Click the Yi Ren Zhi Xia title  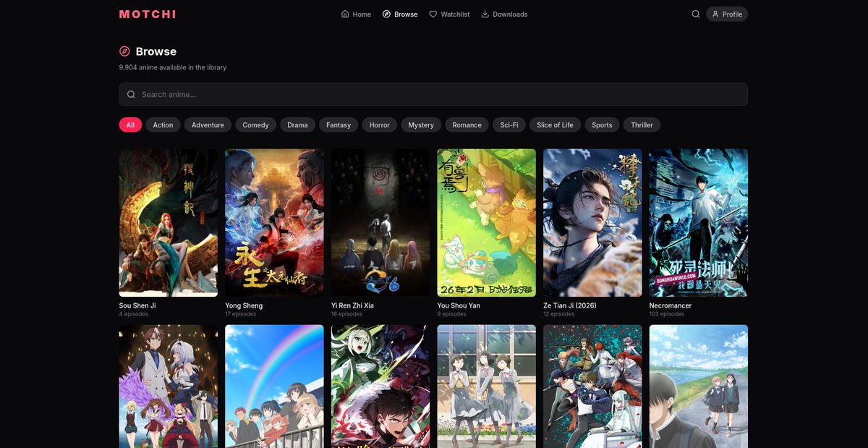(352, 305)
